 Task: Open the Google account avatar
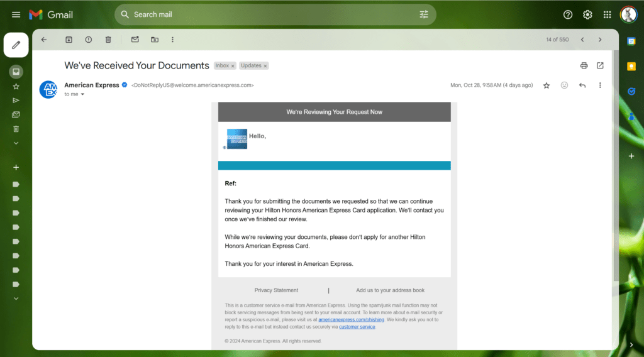click(x=628, y=15)
